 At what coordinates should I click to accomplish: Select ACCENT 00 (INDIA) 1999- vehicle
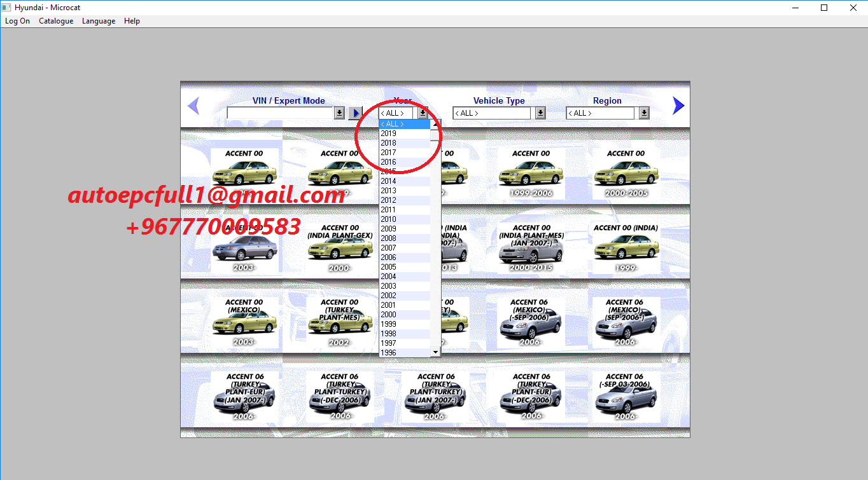tap(626, 247)
